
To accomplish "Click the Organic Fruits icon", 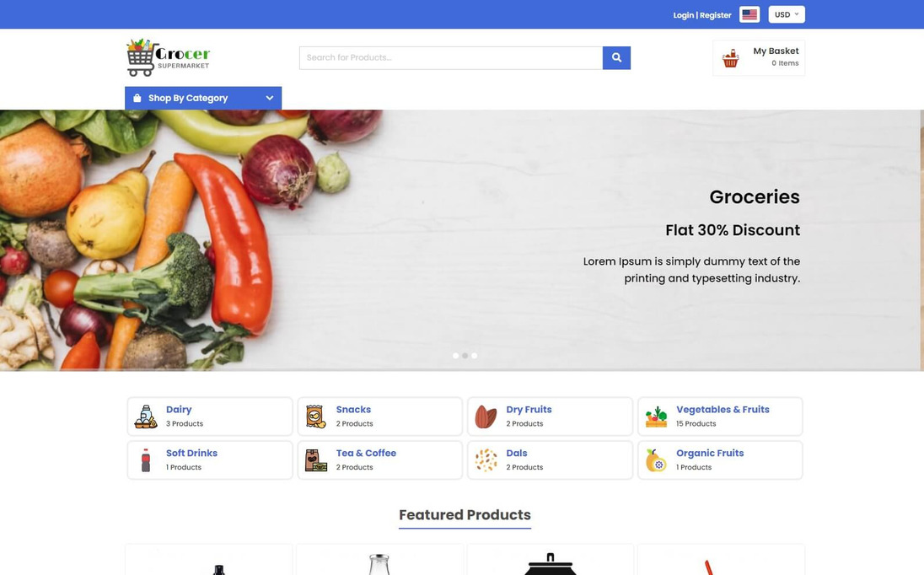I will pos(656,460).
